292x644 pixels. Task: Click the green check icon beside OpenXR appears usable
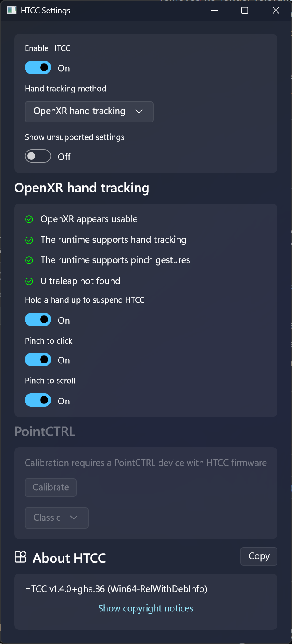click(x=29, y=219)
